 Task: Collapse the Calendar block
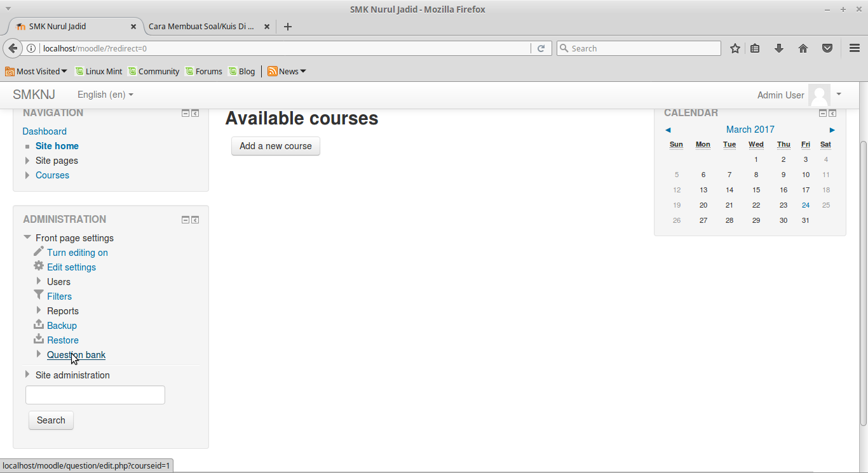pos(822,112)
